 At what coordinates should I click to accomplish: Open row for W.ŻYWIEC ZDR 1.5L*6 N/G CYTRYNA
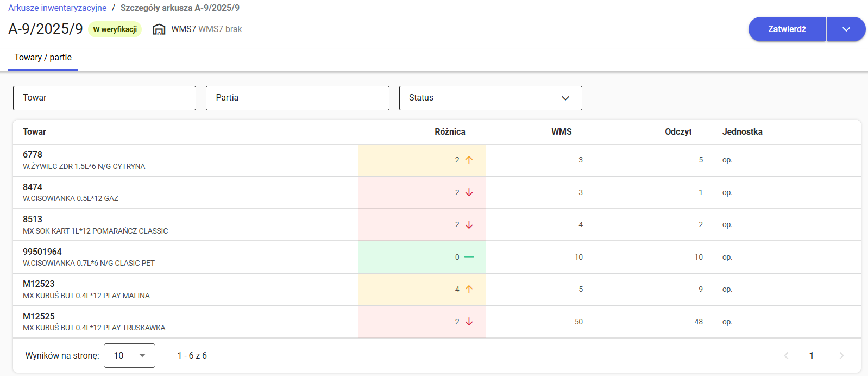[x=84, y=160]
